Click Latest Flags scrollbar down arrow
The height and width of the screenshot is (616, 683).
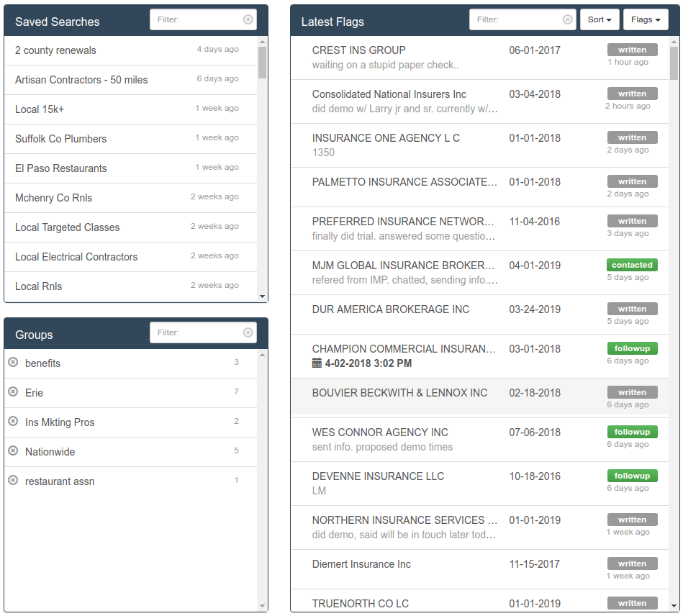[674, 606]
